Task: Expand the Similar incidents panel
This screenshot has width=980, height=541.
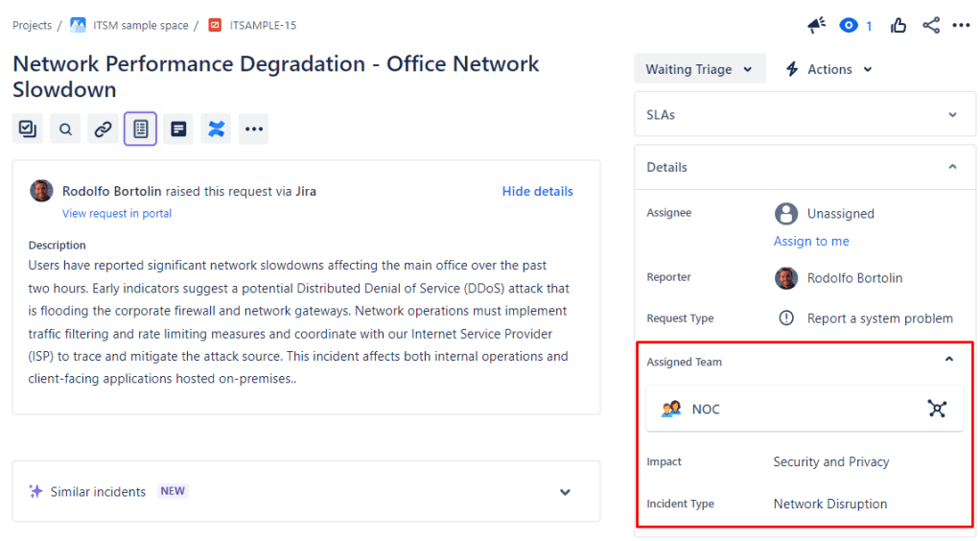Action: (x=565, y=492)
